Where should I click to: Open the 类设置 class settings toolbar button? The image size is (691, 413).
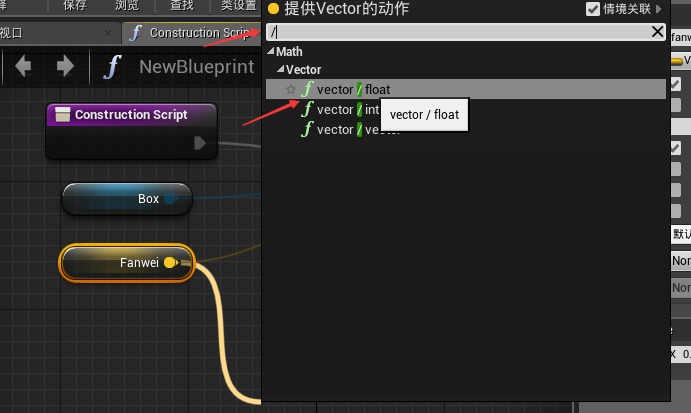tap(238, 5)
